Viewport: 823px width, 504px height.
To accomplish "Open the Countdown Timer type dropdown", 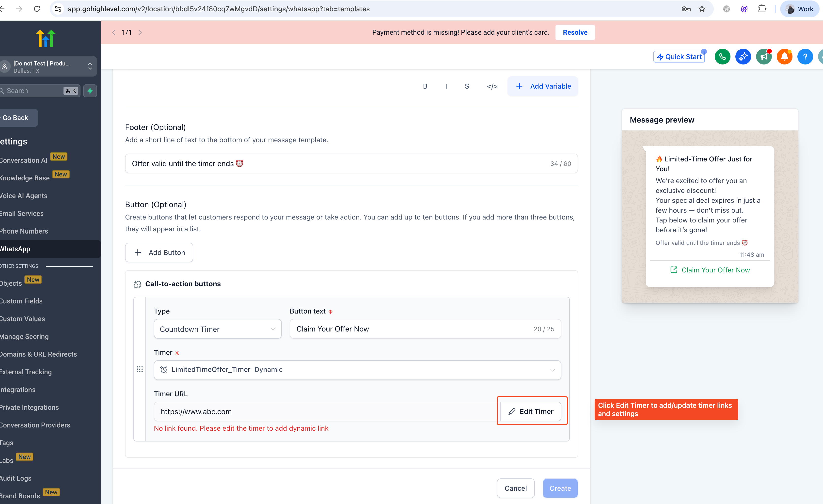I will 218,329.
